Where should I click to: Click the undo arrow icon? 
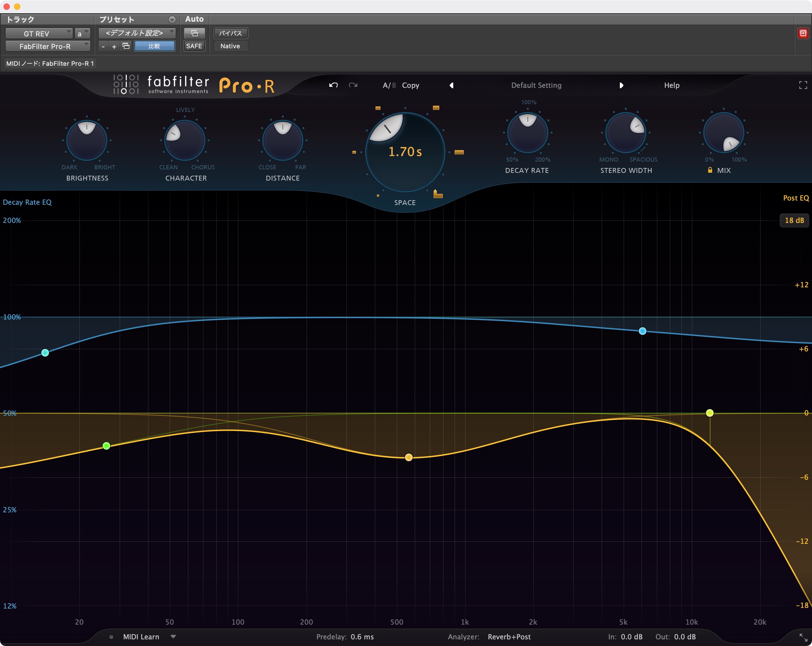point(333,85)
